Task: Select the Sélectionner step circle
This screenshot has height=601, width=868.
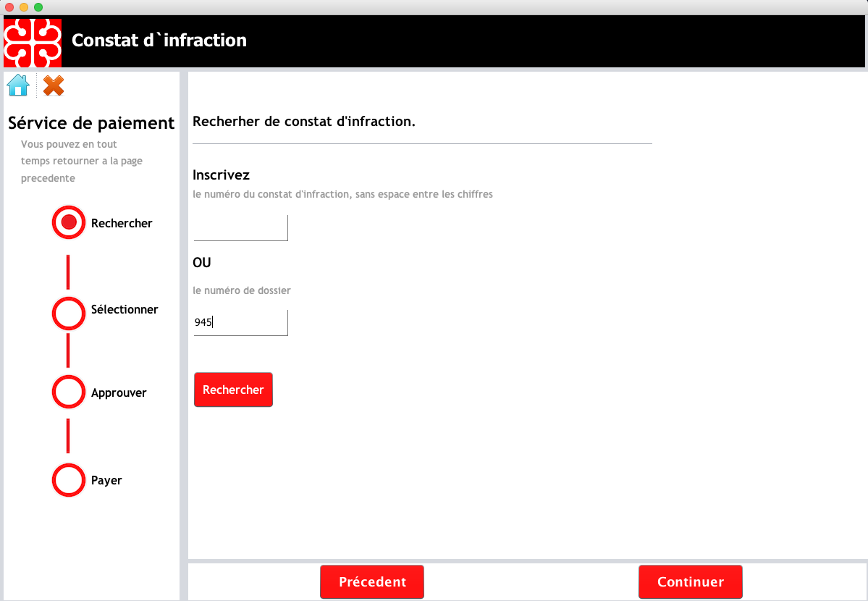Action: coord(69,314)
